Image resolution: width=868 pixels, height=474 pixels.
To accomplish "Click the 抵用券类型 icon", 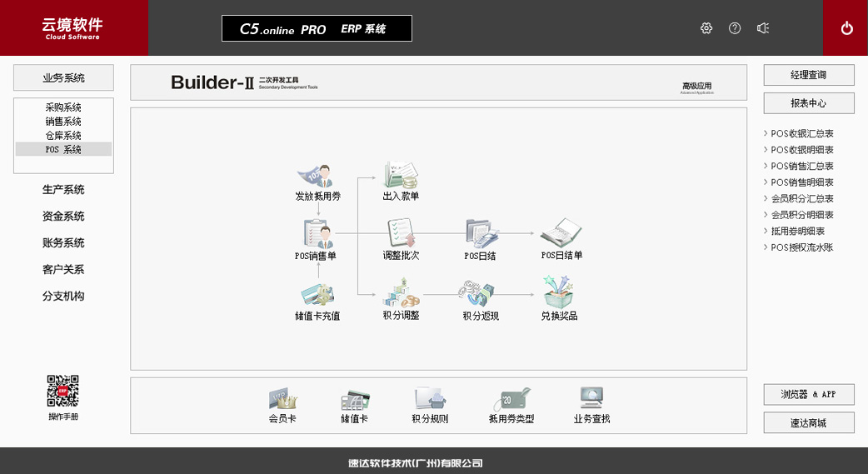I will [511, 399].
